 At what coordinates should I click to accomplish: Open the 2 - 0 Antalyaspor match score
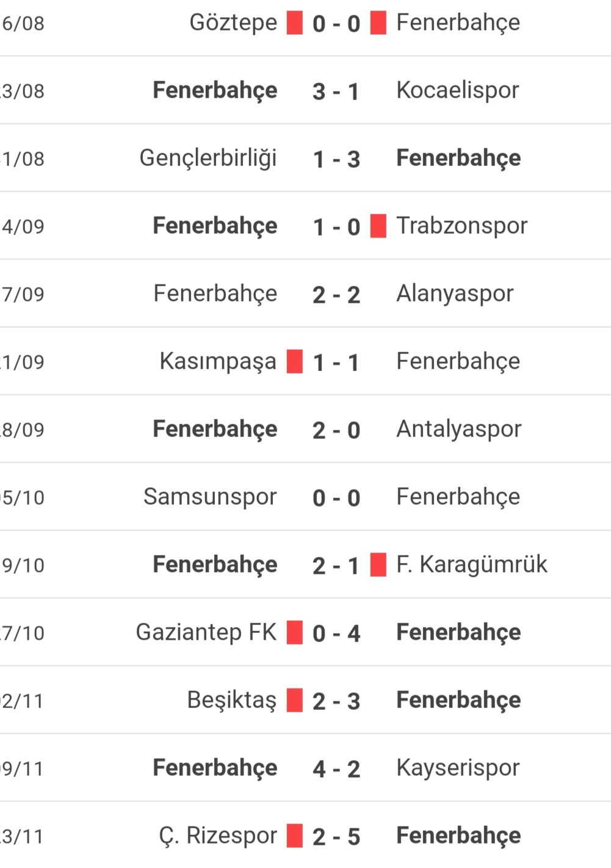pos(336,430)
